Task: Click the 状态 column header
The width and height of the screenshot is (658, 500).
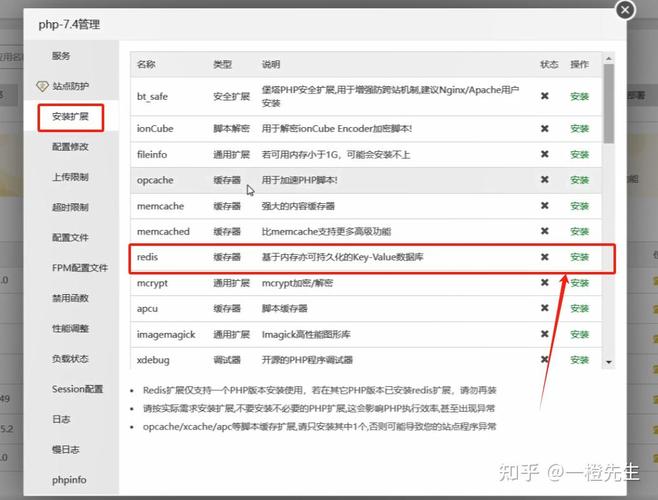Action: 549,64
